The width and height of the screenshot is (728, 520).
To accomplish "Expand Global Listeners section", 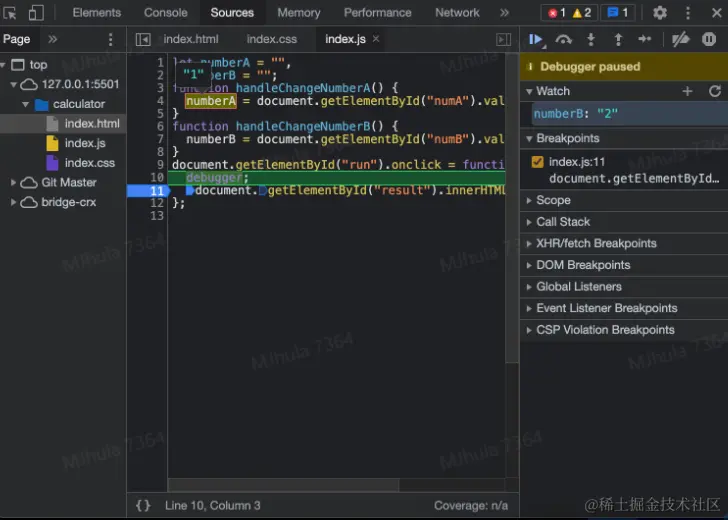I will pyautogui.click(x=529, y=286).
